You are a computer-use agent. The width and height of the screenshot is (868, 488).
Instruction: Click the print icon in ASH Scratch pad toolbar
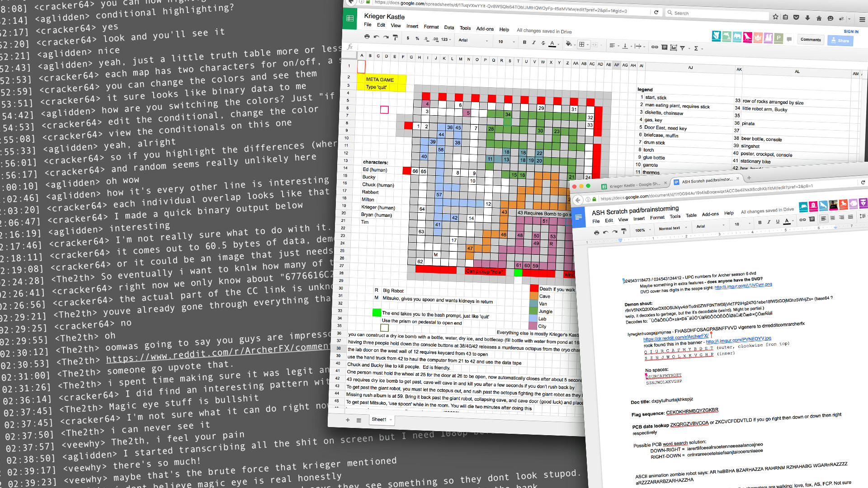pyautogui.click(x=596, y=232)
